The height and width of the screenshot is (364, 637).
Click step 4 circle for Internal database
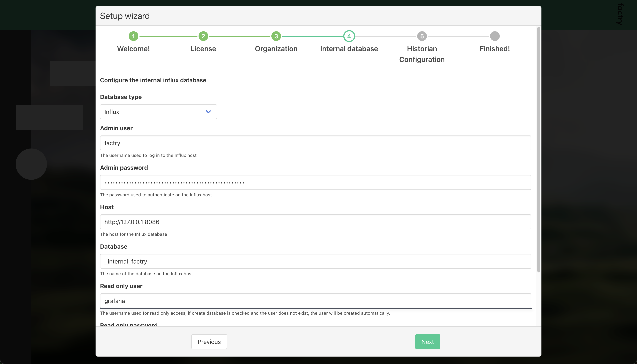point(349,36)
